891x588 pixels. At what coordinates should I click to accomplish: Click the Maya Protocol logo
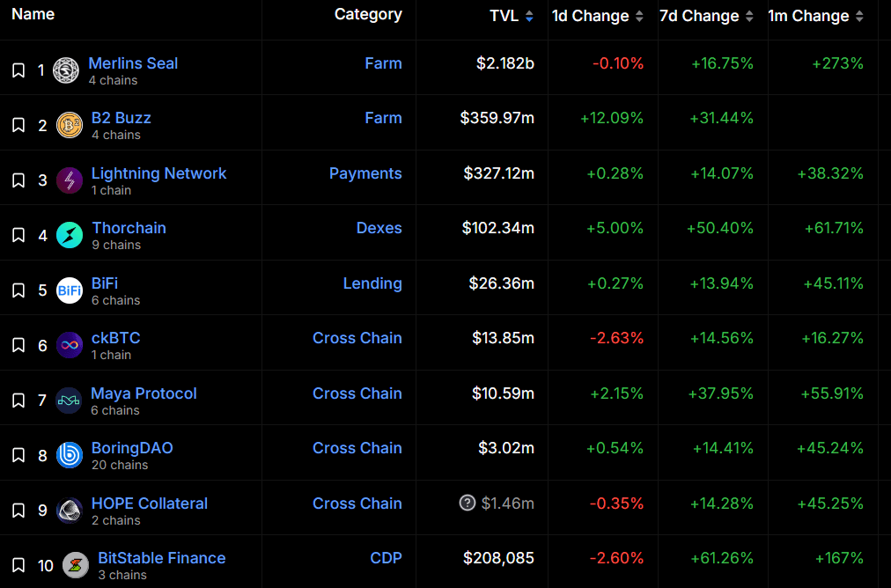tap(70, 401)
